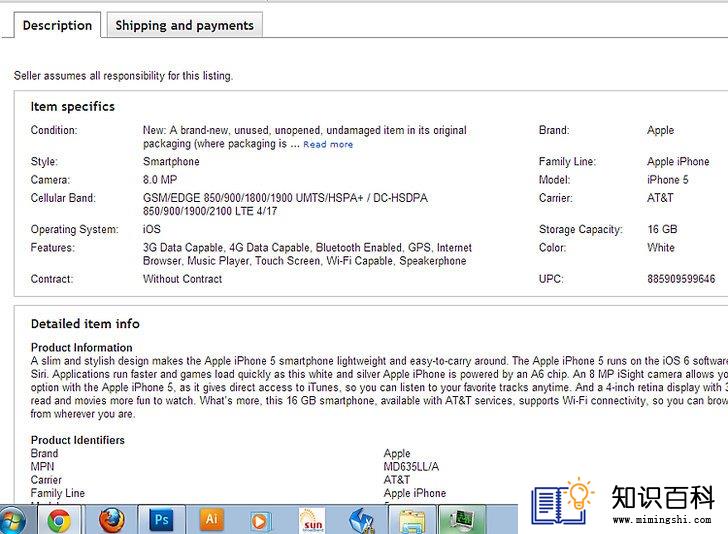Click the Camera value 8.0 MP
The image size is (728, 534).
point(160,180)
